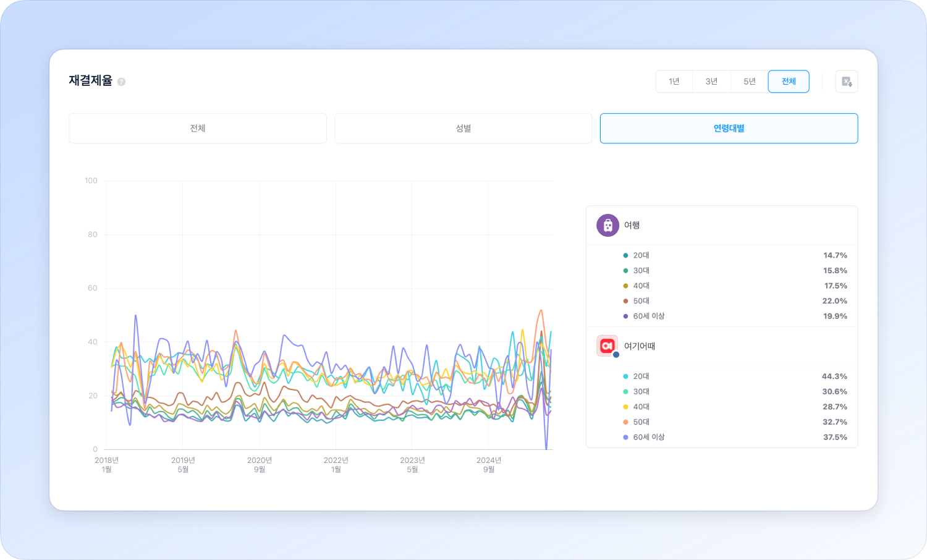Click the 2022년 1월 axis label

(x=336, y=465)
